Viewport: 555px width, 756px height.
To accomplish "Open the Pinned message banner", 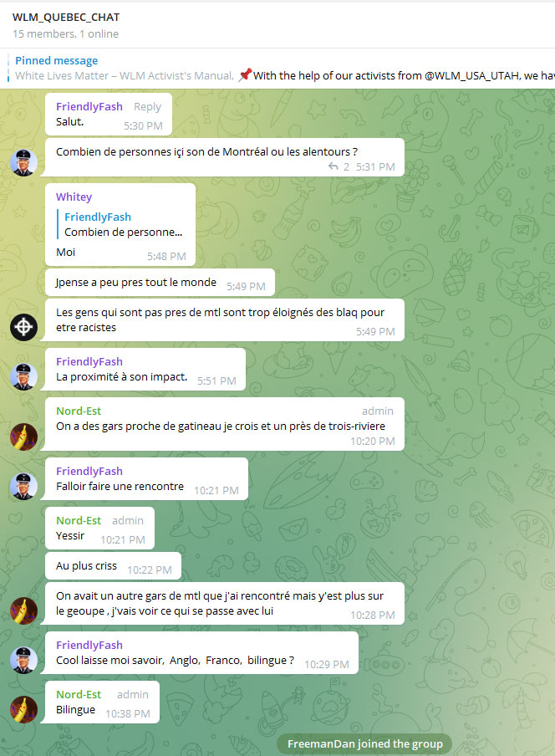I will [277, 69].
